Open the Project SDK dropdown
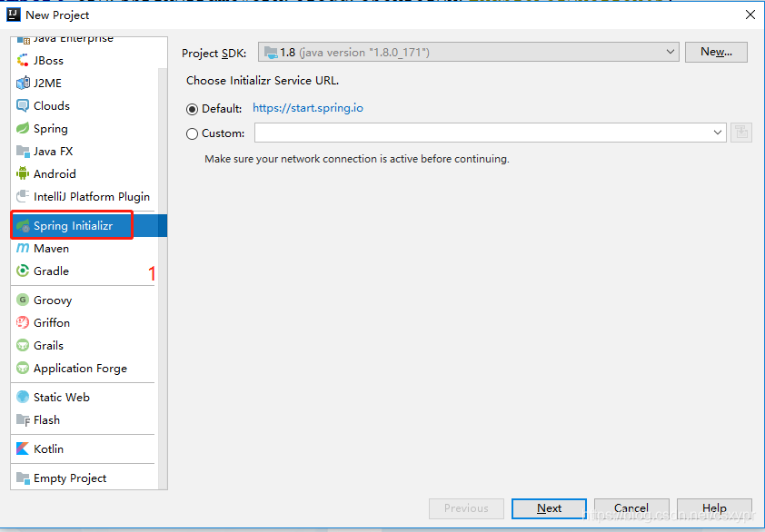 coord(469,52)
